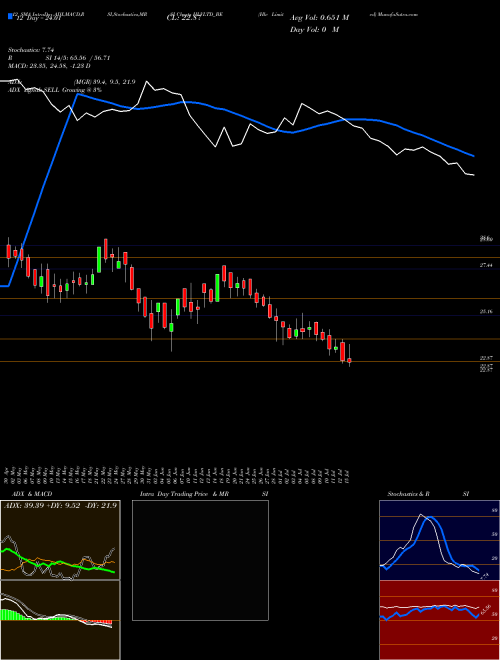The image size is (500, 660).
Task: Click the latest red candlestick on price chart
Action: [349, 360]
